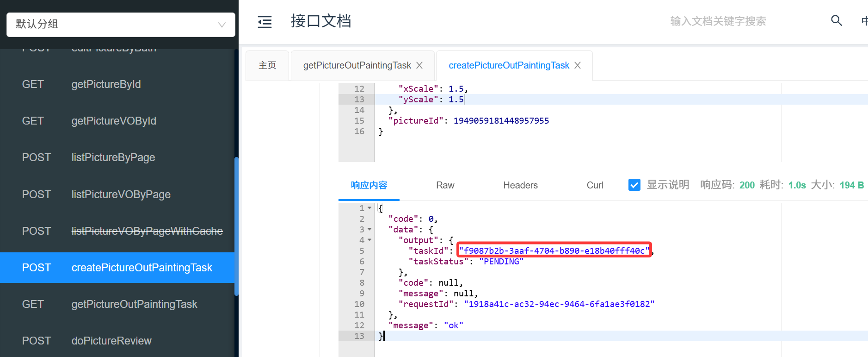
Task: Open POST doPictureReview in sidebar
Action: pos(117,341)
